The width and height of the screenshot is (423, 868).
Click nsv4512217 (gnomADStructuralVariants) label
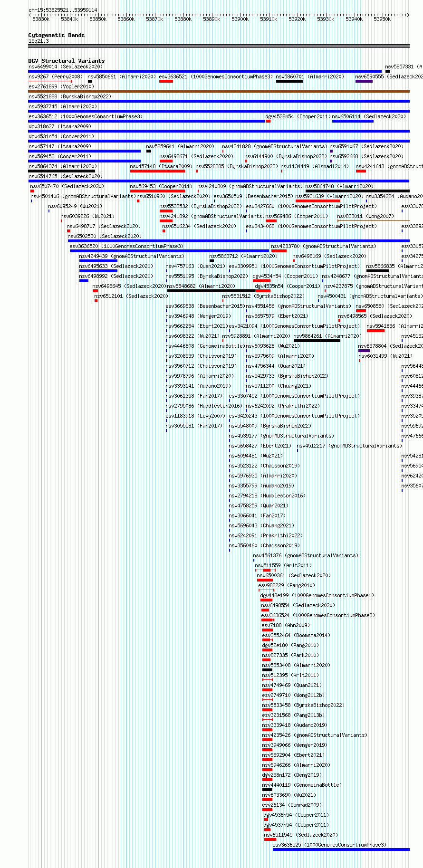(x=350, y=446)
